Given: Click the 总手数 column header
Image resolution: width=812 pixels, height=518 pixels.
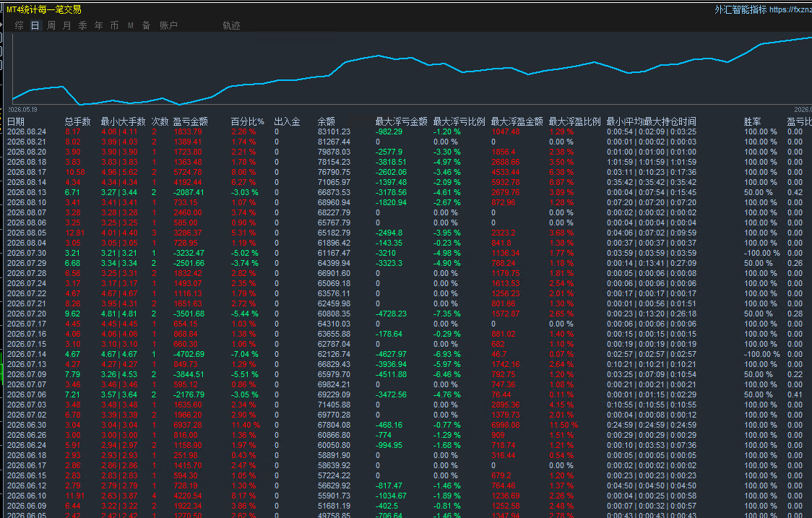Looking at the screenshot, I should (x=78, y=121).
